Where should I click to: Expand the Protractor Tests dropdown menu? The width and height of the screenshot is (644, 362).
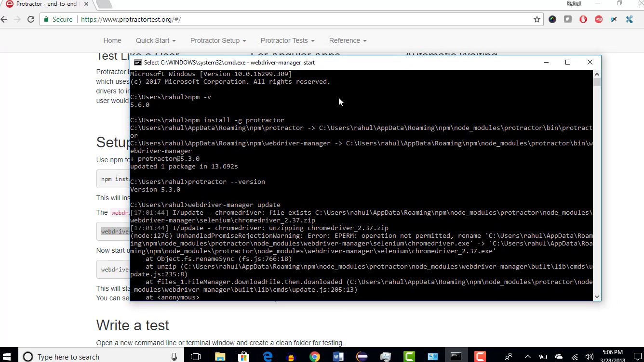(x=288, y=40)
